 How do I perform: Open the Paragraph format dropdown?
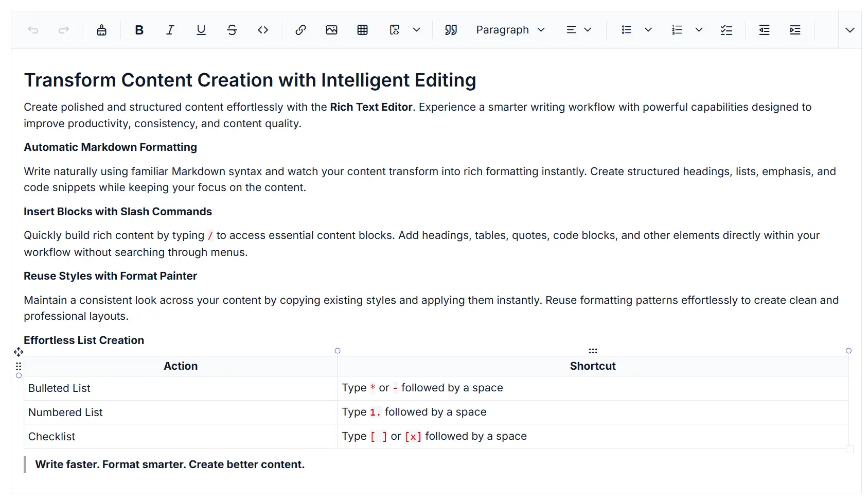[x=510, y=30]
